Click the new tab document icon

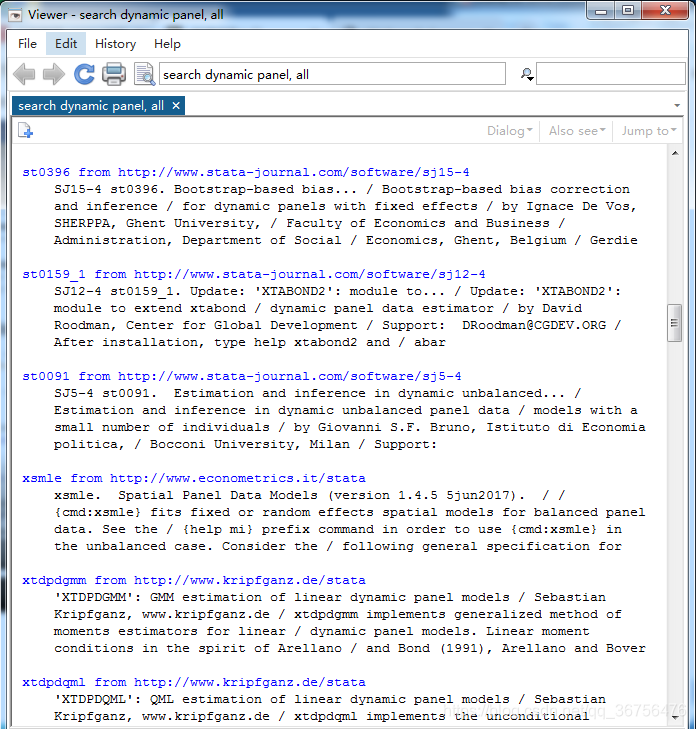(x=25, y=131)
